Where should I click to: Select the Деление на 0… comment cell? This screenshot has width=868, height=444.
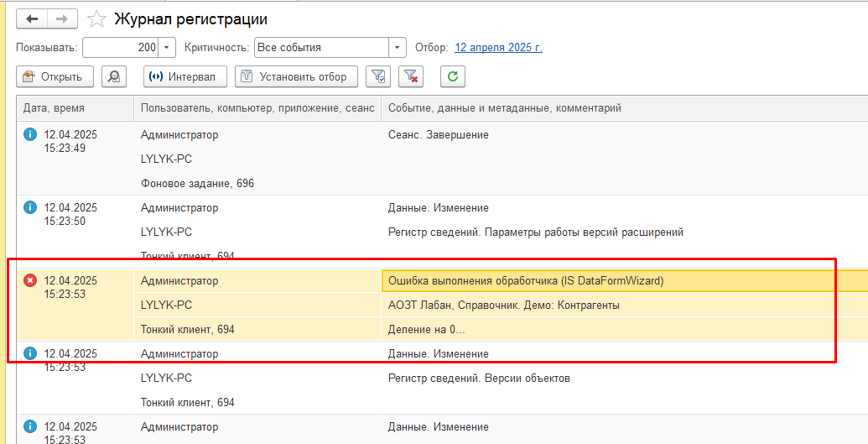(x=625, y=329)
